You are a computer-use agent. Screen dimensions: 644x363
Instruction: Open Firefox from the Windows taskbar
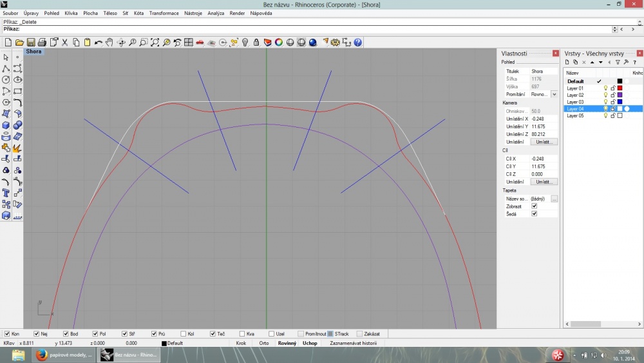pyautogui.click(x=63, y=355)
